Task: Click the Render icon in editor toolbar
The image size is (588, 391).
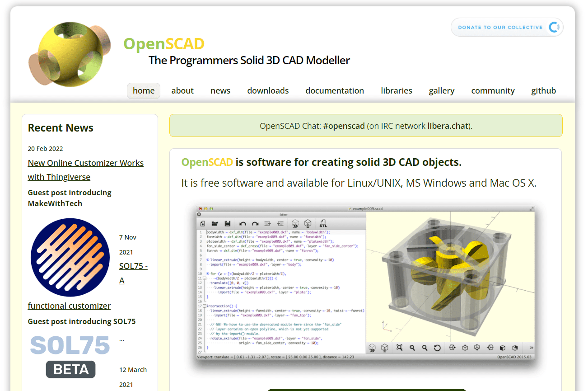Action: tap(308, 223)
